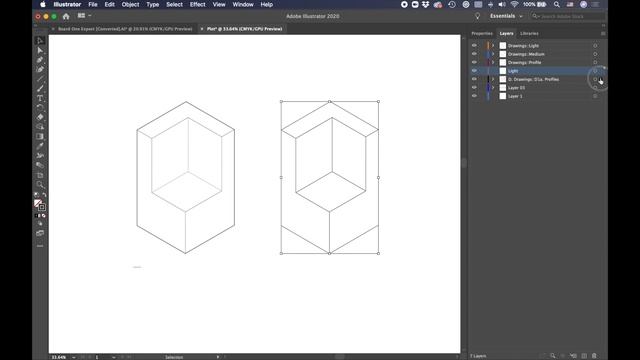
Task: Select the Gradient tool
Action: [x=40, y=137]
